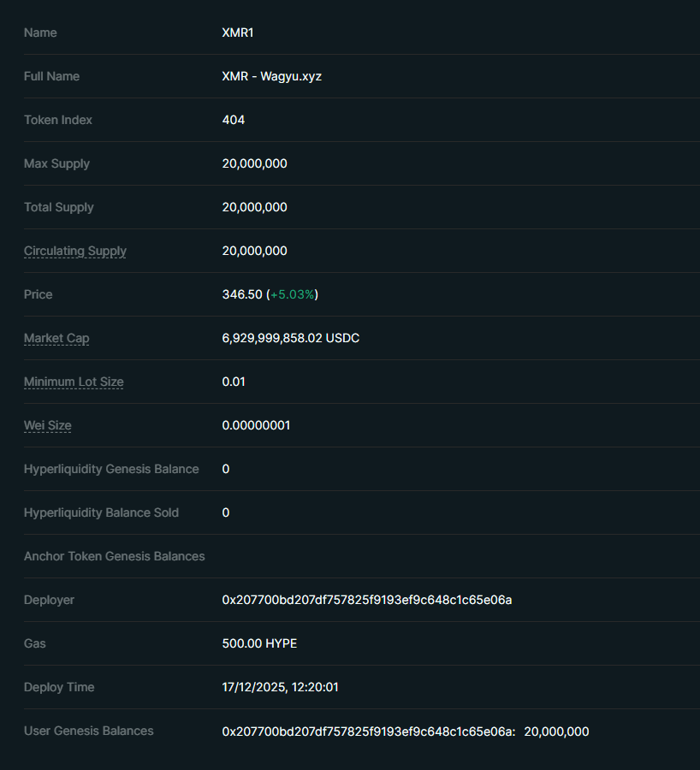Viewport: 700px width, 770px height.
Task: Click the Full Name value XMR - Wagyu.xyz
Action: click(x=271, y=76)
